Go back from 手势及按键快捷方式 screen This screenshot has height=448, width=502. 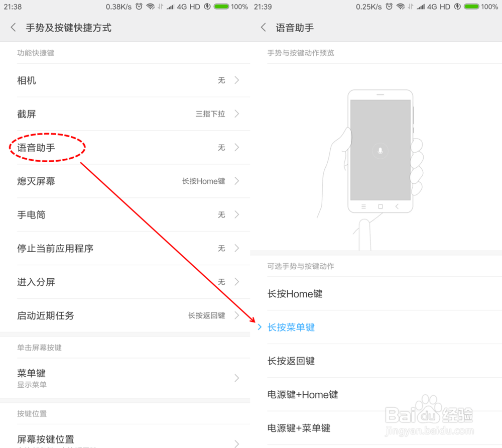pos(13,28)
